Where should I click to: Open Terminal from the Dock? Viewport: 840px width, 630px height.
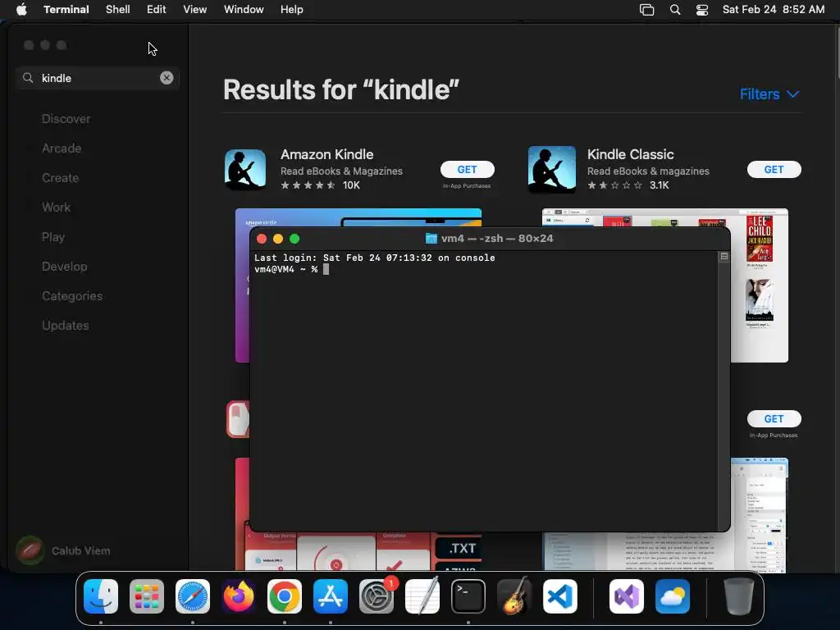click(468, 596)
